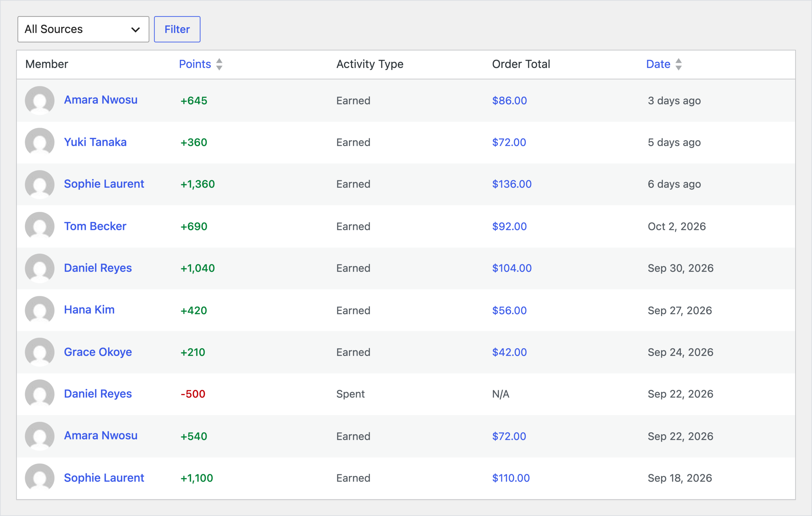Image resolution: width=812 pixels, height=516 pixels.
Task: Open the $136.00 order total link
Action: tap(512, 184)
